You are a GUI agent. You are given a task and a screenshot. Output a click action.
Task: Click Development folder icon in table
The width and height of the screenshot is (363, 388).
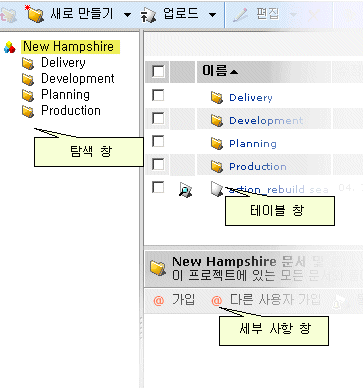pyautogui.click(x=217, y=121)
